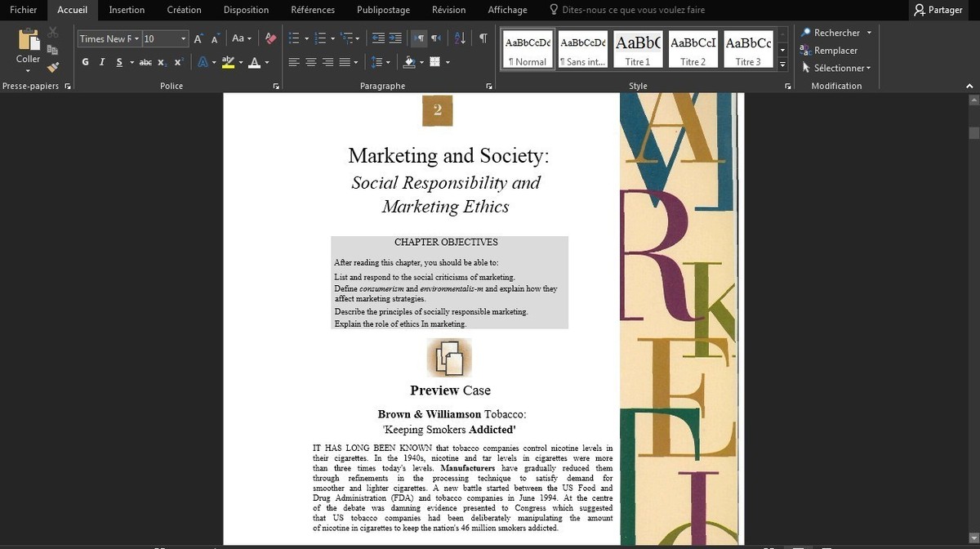Open the Police dialog launcher
This screenshot has width=980, height=549.
[276, 86]
